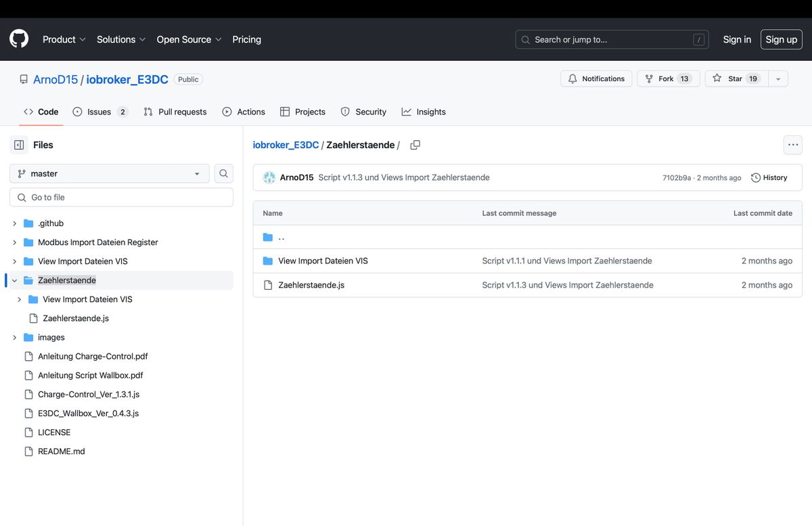The height and width of the screenshot is (526, 812).
Task: Select images folder in tree
Action: [51, 337]
